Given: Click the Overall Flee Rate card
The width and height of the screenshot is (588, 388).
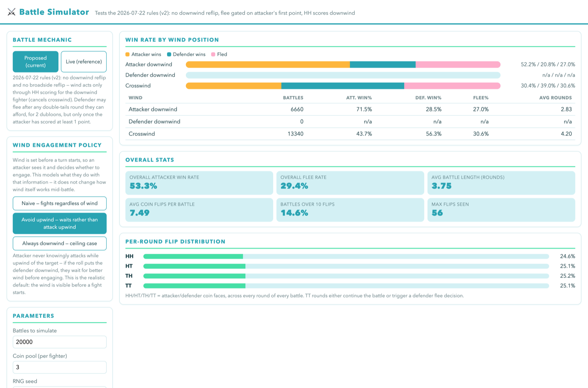Looking at the screenshot, I should (x=350, y=183).
